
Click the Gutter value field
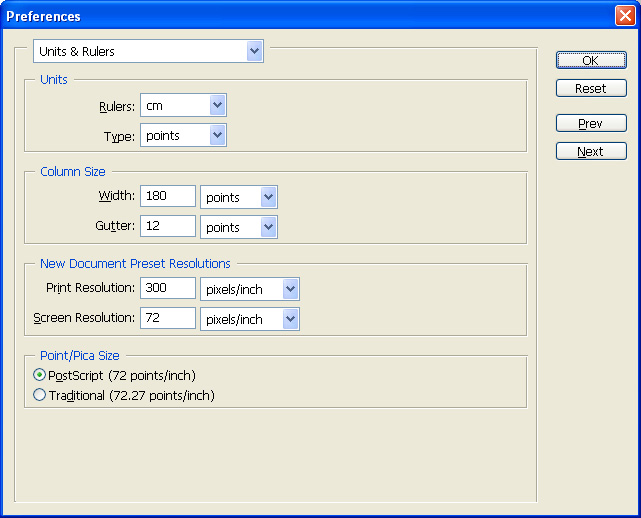click(168, 226)
